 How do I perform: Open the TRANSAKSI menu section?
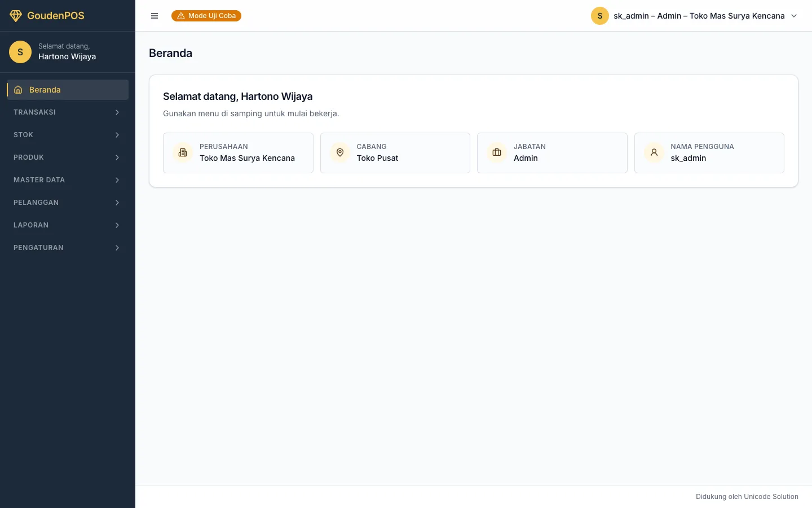click(x=68, y=112)
